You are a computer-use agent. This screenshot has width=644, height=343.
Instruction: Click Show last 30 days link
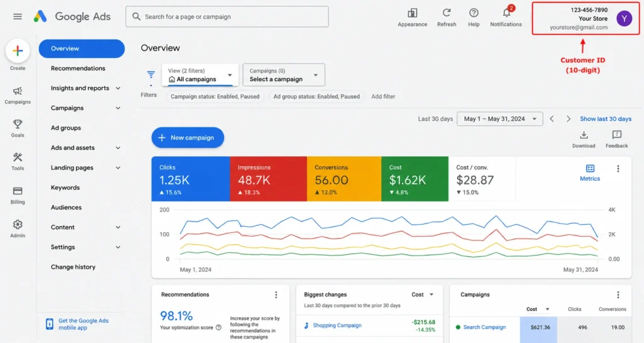[x=606, y=119]
